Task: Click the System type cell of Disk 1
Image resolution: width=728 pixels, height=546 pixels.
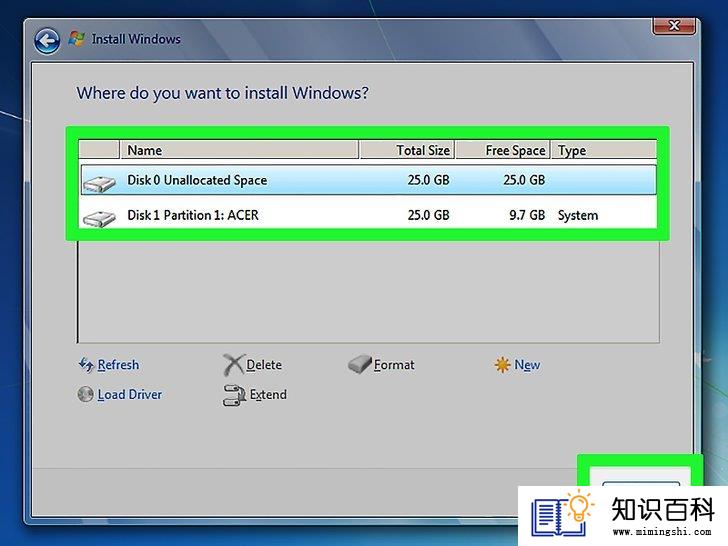Action: coord(578,215)
